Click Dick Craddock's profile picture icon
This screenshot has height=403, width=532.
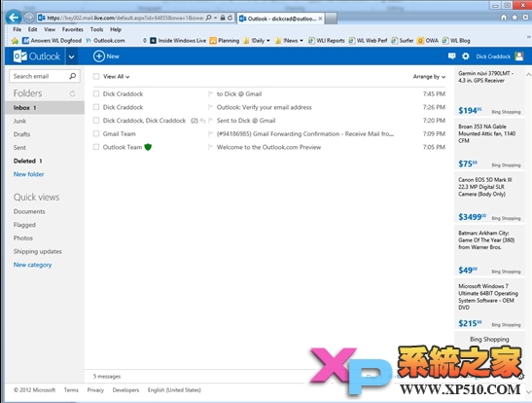pyautogui.click(x=519, y=56)
